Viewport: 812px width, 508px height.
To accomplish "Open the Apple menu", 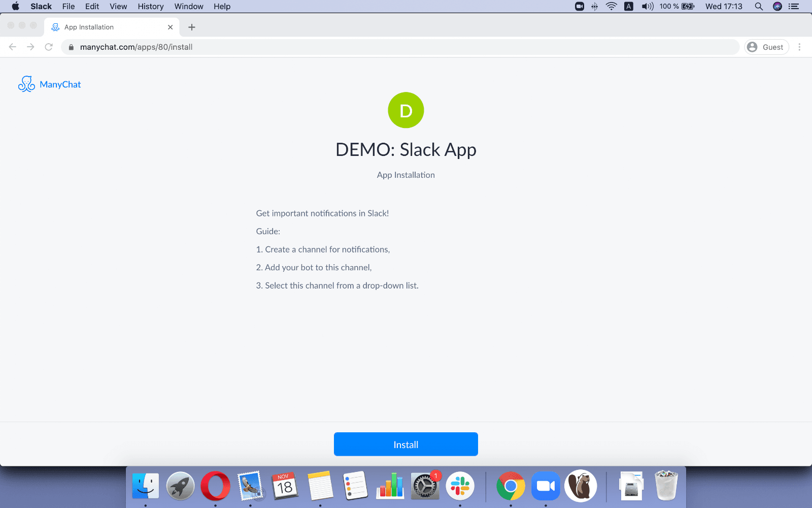I will [15, 7].
